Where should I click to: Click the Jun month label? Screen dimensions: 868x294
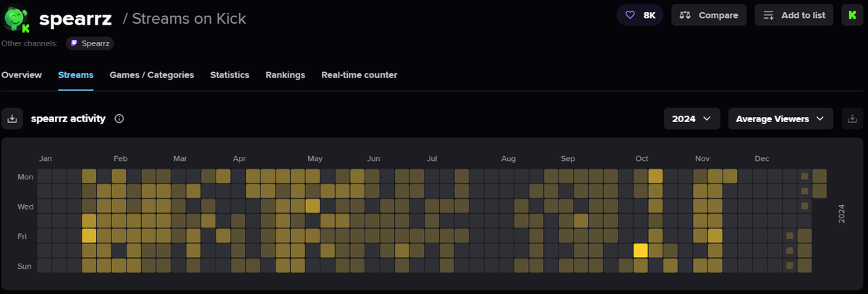pos(373,158)
